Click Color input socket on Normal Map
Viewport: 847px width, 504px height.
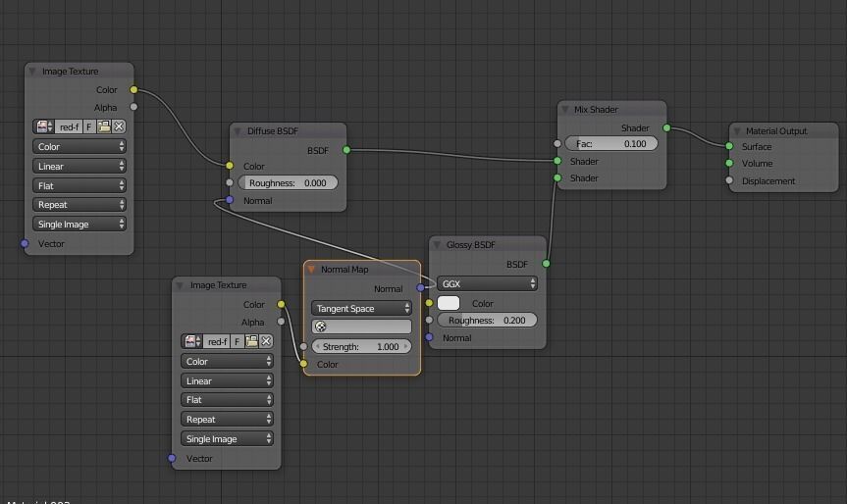coord(303,364)
